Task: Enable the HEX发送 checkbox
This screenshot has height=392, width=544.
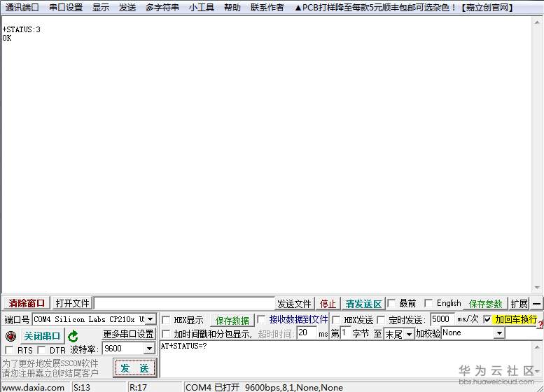Action: coord(336,319)
